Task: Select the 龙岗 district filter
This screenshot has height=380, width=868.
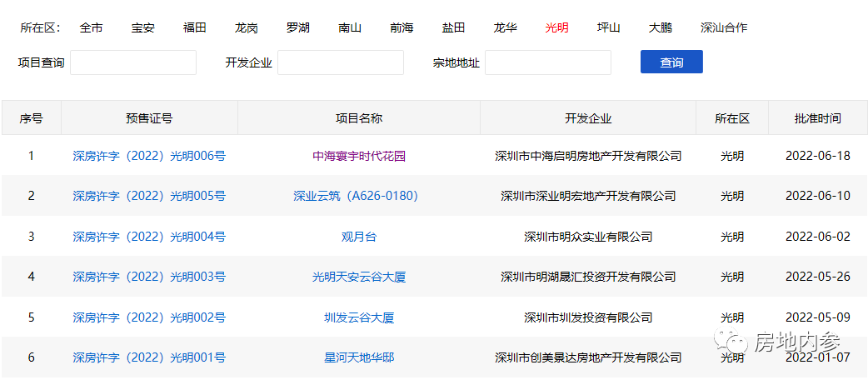Action: click(x=246, y=27)
